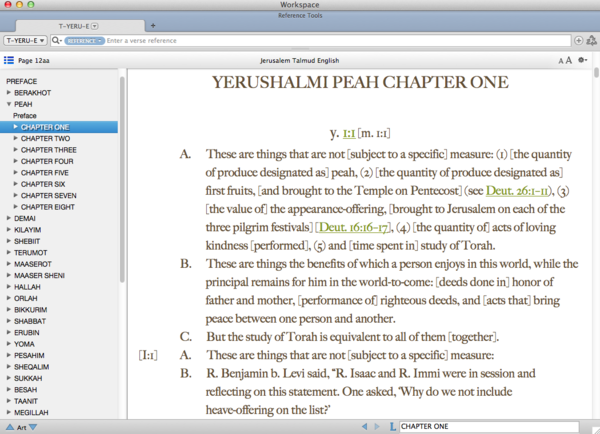Go to previous section with left arrow
The width and height of the screenshot is (600, 434).
[364, 427]
